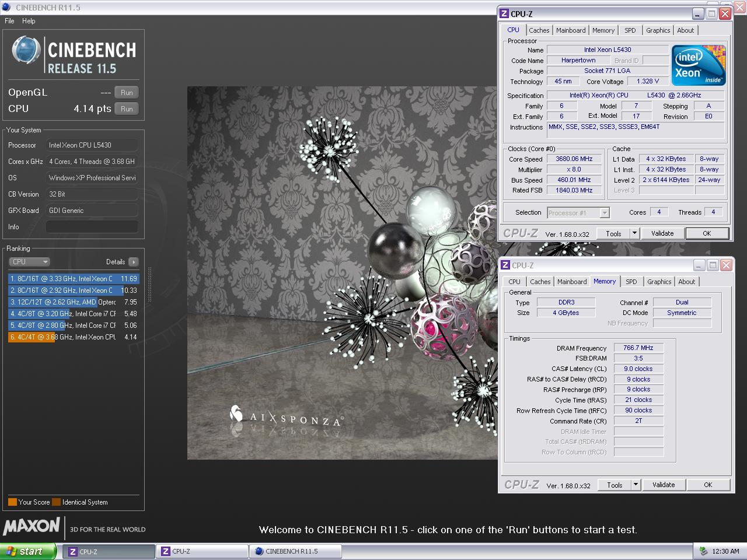Select ranking row 4C/8T @ 3.20 GHz

[74, 314]
